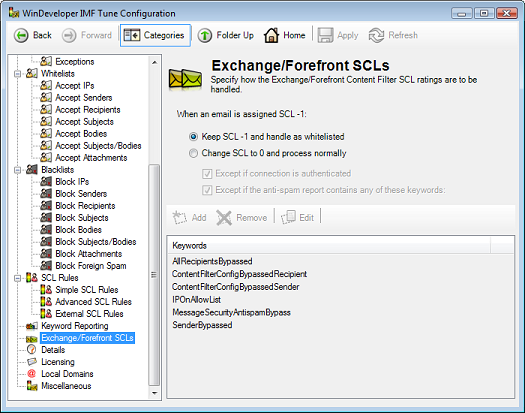Open Block Senders in the tree
This screenshot has width=525, height=413.
[x=81, y=194]
